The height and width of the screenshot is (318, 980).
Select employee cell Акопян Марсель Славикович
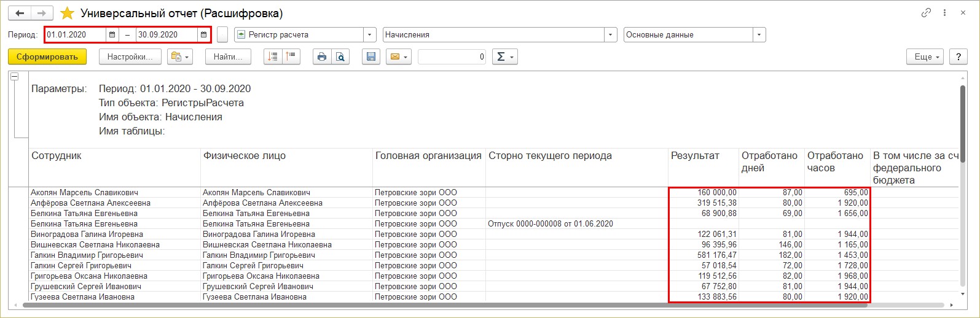[x=115, y=193]
